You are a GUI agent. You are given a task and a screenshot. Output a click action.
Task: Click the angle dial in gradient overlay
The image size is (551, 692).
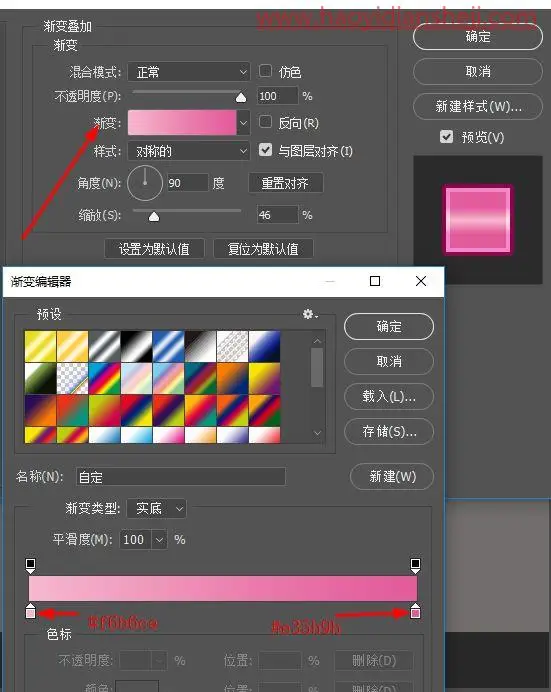pyautogui.click(x=145, y=183)
